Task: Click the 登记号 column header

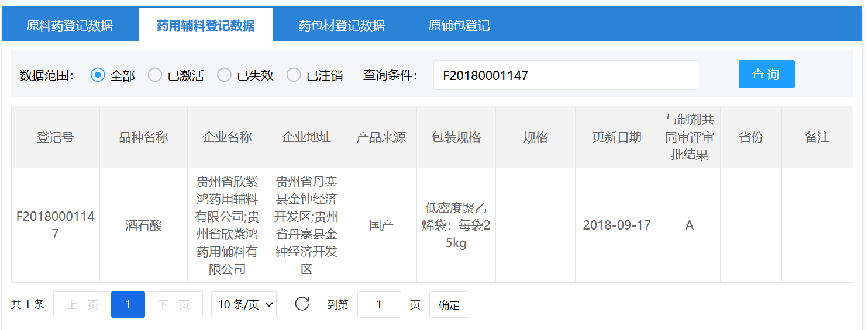Action: tap(56, 137)
